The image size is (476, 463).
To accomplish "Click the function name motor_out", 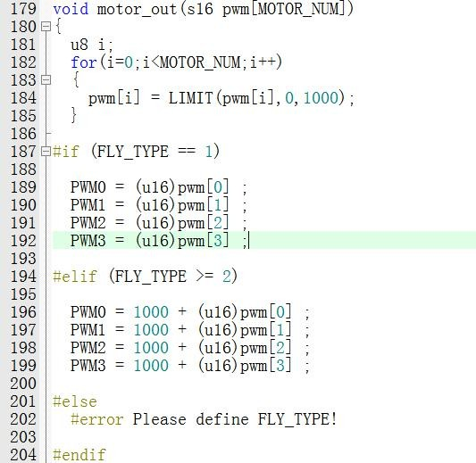I will click(138, 9).
